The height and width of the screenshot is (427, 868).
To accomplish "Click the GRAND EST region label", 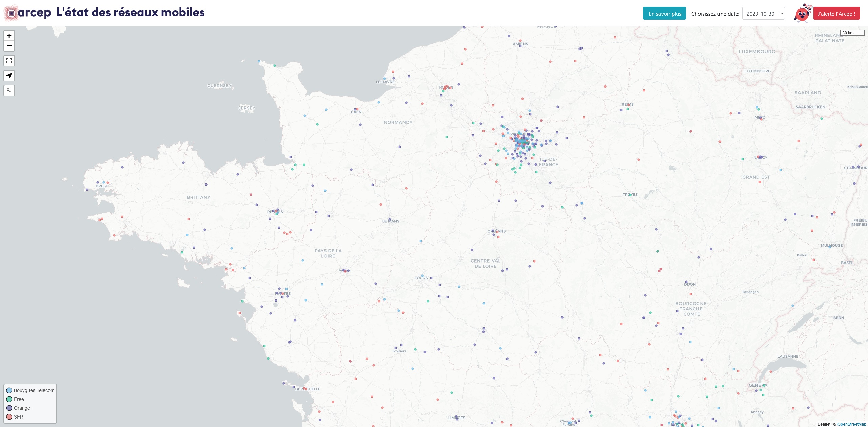I will point(756,177).
